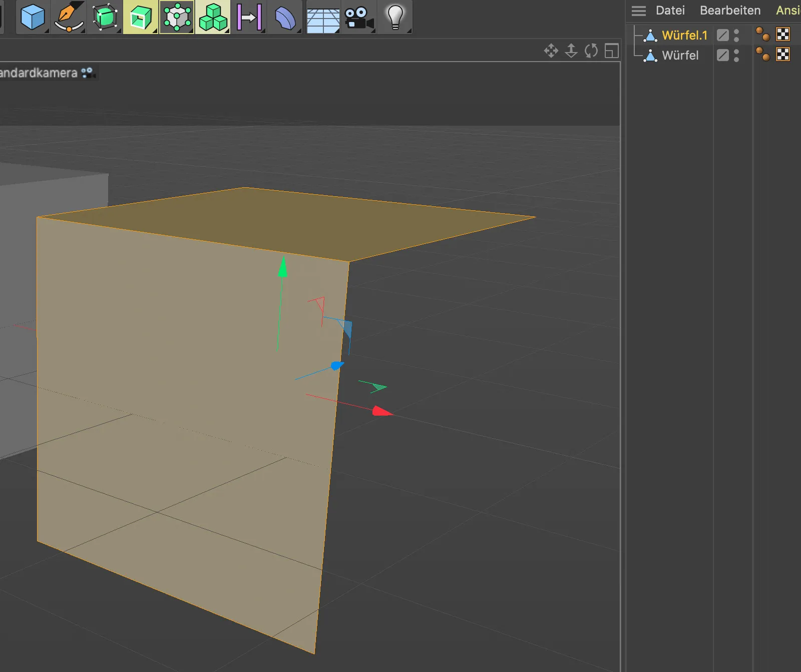Open the Object Manager hamburger menu

[x=639, y=11]
